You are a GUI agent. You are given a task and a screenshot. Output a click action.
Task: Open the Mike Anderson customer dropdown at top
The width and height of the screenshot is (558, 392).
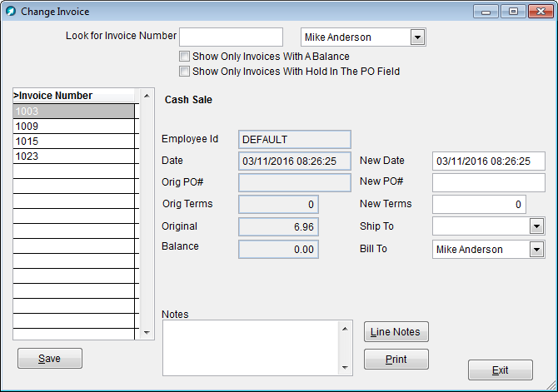coord(418,37)
